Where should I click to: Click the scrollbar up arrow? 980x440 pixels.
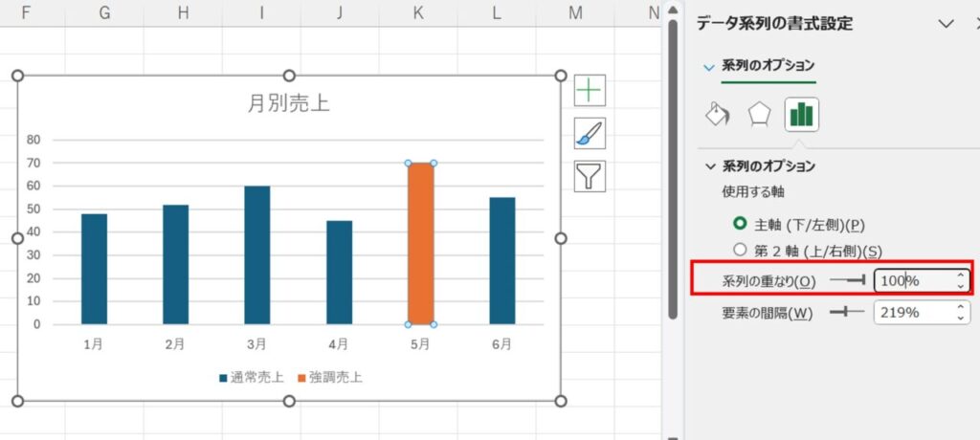click(x=673, y=9)
